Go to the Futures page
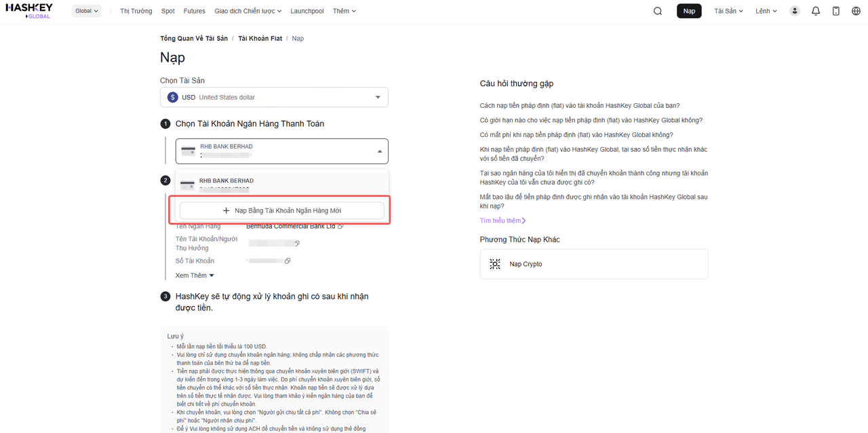 [195, 11]
